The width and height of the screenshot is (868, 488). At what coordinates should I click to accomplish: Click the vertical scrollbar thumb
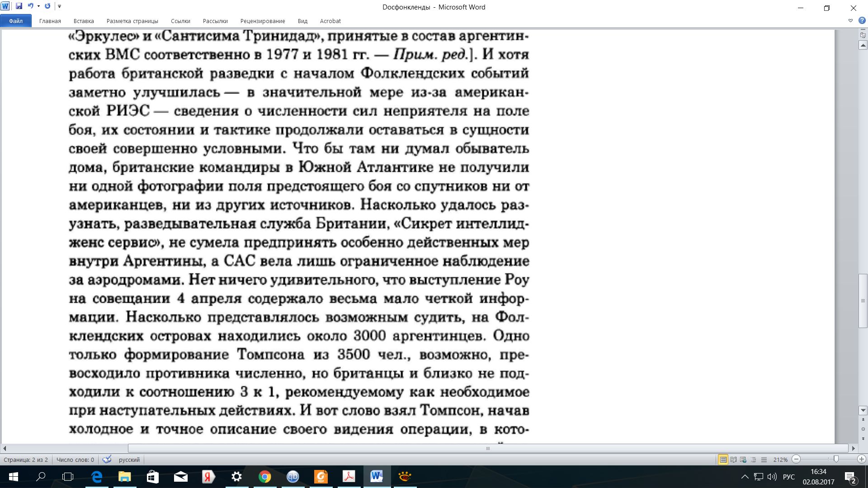[x=863, y=300]
